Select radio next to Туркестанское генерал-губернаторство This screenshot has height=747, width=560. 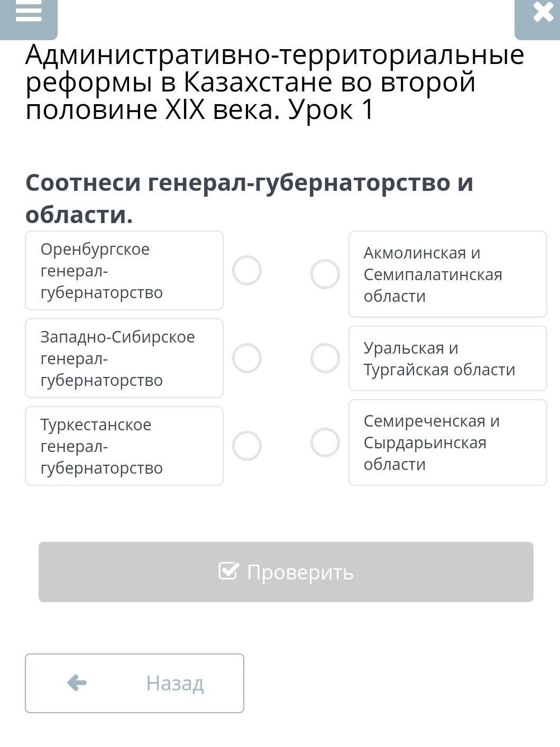(x=247, y=446)
